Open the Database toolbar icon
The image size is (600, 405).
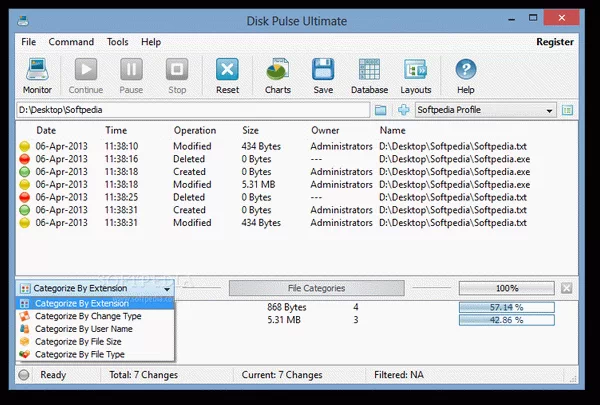click(x=369, y=69)
